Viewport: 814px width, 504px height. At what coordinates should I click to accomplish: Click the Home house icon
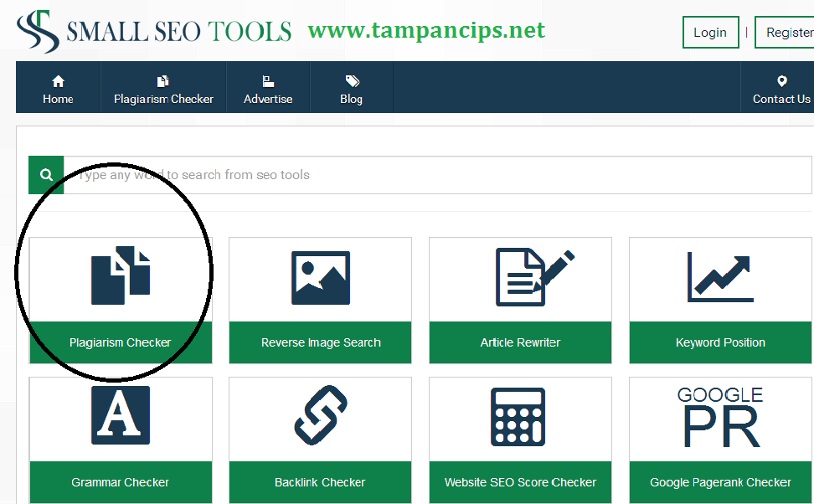58,81
